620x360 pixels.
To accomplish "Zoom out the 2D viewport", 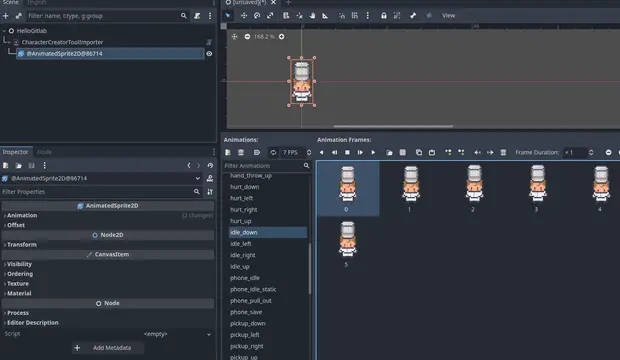I will click(x=247, y=36).
